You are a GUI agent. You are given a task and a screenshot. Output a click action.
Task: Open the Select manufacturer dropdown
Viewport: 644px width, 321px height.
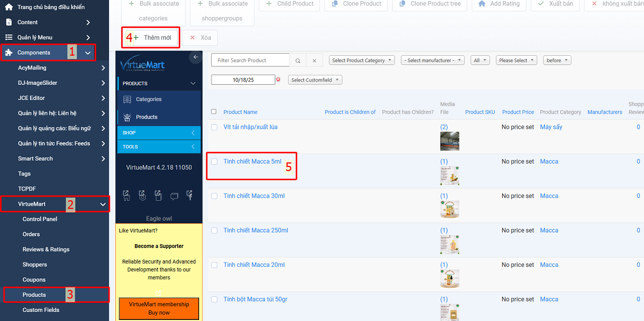[x=433, y=61]
